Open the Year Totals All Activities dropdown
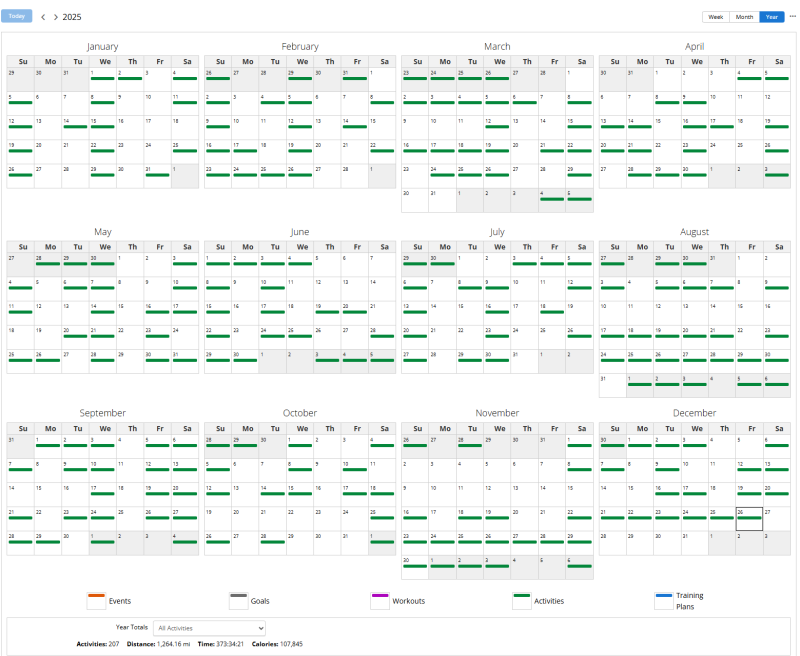This screenshot has height=656, width=800. (209, 627)
